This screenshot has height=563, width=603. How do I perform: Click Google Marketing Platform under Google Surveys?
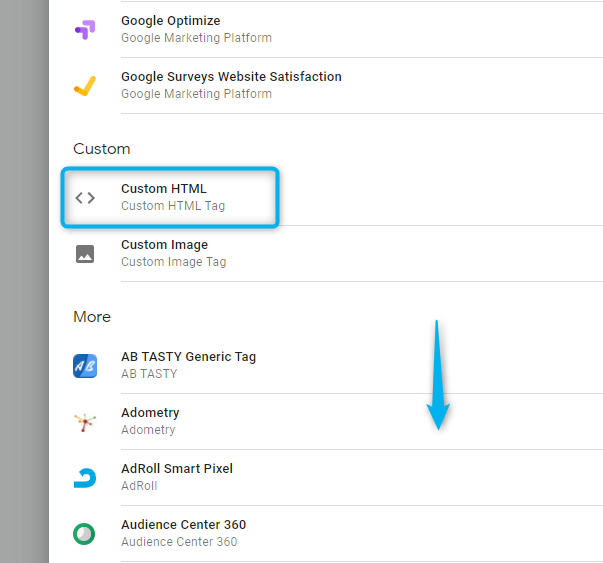pos(197,94)
